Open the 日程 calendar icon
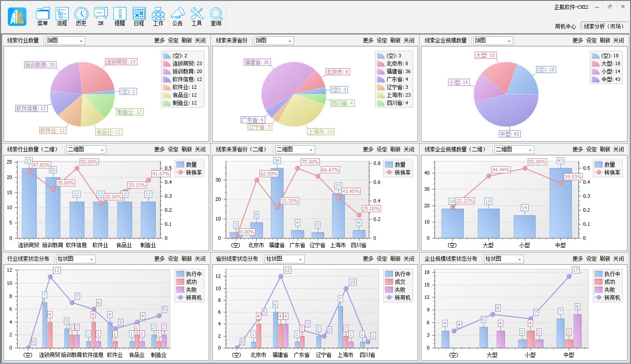This screenshot has width=631, height=364. [139, 17]
